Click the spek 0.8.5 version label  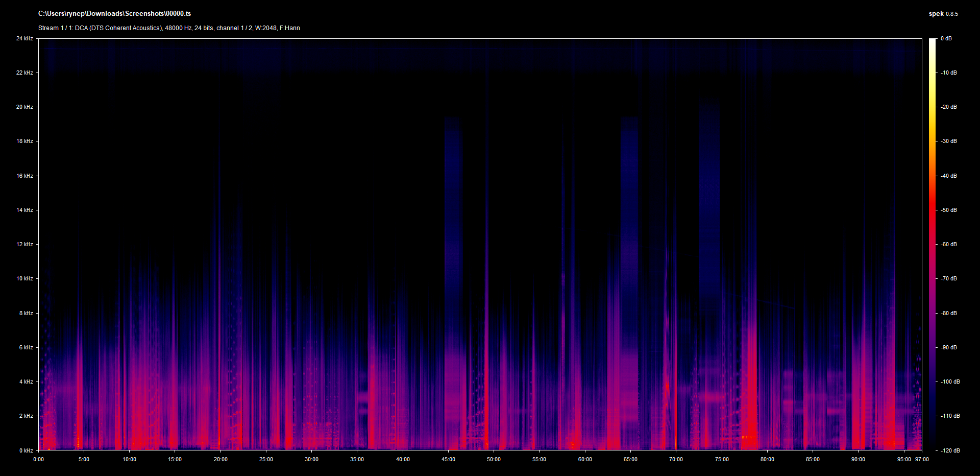(943, 14)
